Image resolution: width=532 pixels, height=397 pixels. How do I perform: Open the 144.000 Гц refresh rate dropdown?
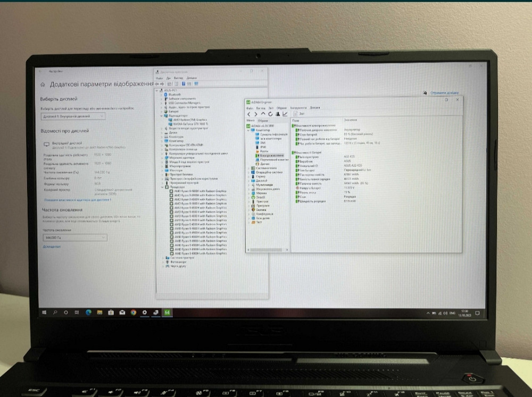[74, 238]
